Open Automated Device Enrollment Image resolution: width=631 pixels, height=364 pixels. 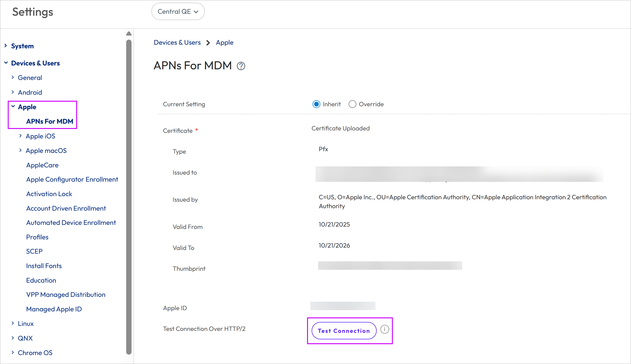(71, 223)
